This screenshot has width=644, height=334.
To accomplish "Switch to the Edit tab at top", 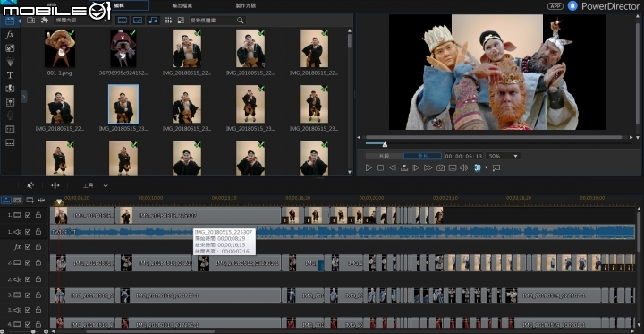I will (119, 5).
